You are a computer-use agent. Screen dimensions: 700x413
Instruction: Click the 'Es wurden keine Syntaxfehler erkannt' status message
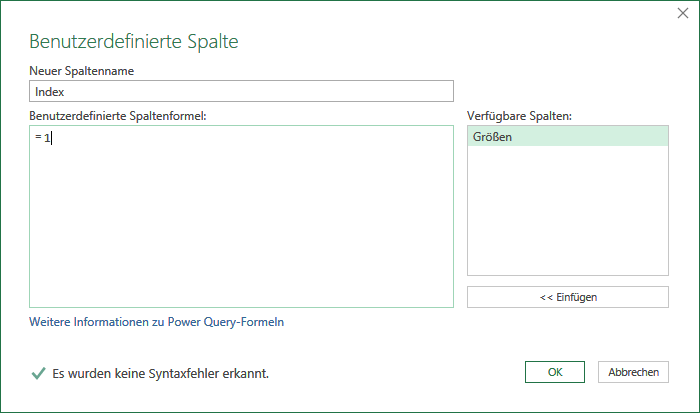[160, 373]
